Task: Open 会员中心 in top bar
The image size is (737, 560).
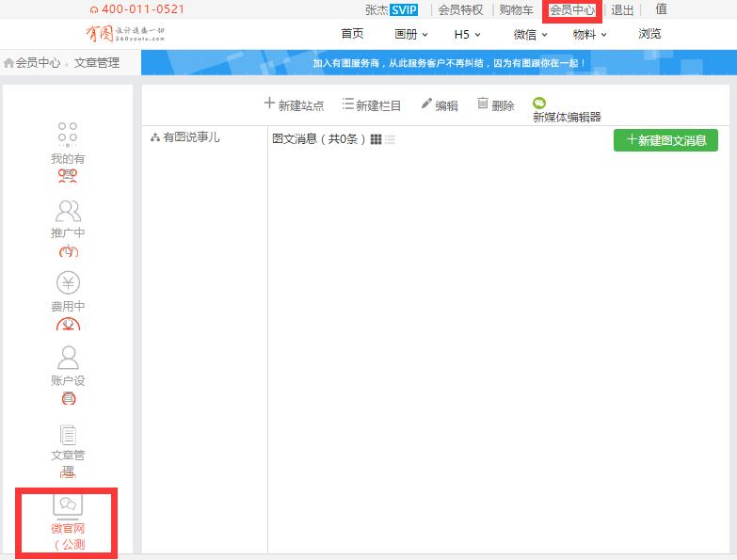Action: click(572, 9)
